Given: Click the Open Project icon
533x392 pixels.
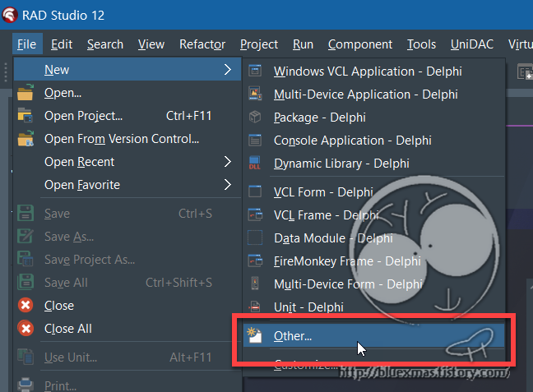Looking at the screenshot, I should point(25,116).
